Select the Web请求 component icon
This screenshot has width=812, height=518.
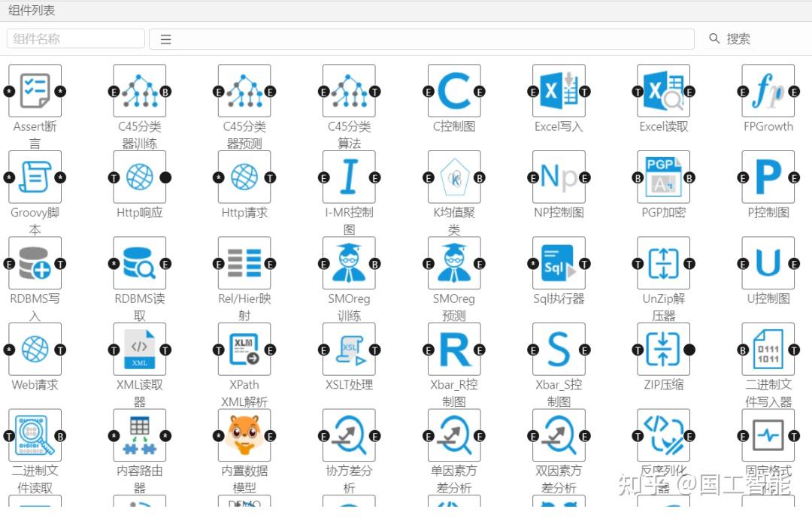coord(35,349)
